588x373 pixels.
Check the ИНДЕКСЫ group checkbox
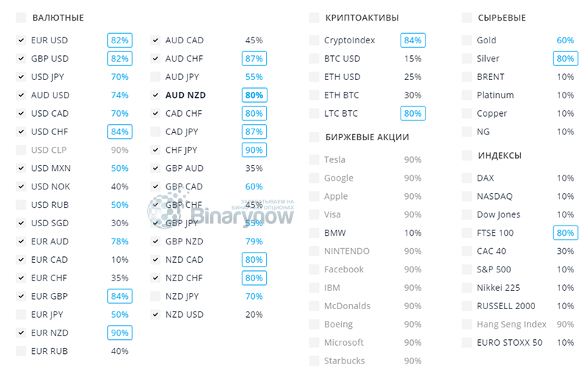(467, 156)
